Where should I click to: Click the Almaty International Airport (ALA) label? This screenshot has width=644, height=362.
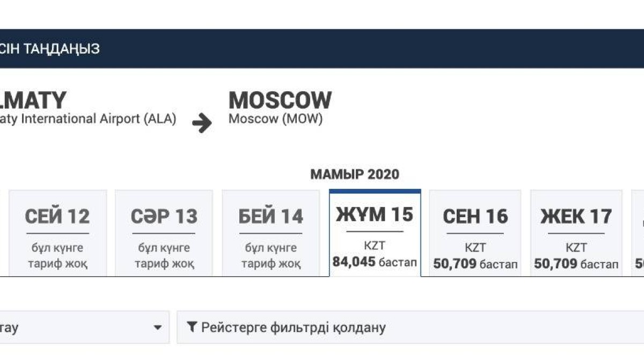(89, 119)
